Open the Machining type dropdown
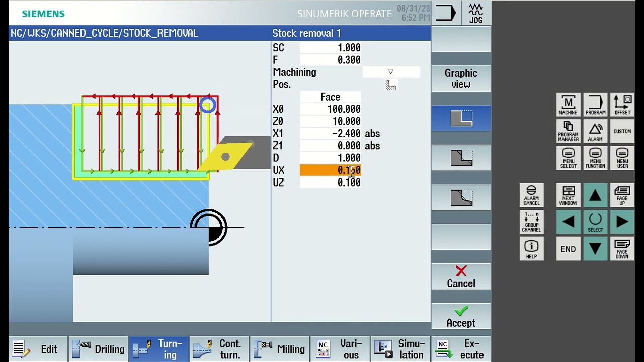The height and width of the screenshot is (362, 644). [391, 72]
